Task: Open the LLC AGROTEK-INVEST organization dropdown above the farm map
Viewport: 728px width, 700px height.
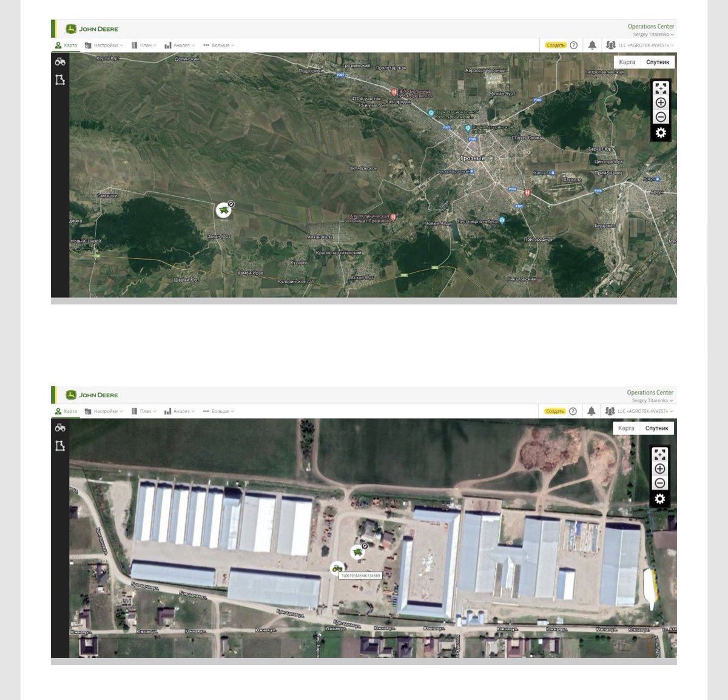Action: pyautogui.click(x=639, y=411)
